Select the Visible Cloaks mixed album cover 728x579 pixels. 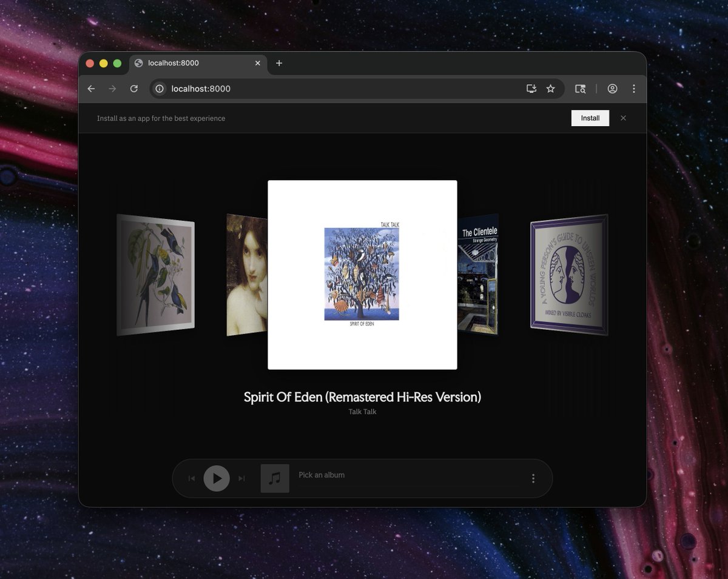coord(569,275)
